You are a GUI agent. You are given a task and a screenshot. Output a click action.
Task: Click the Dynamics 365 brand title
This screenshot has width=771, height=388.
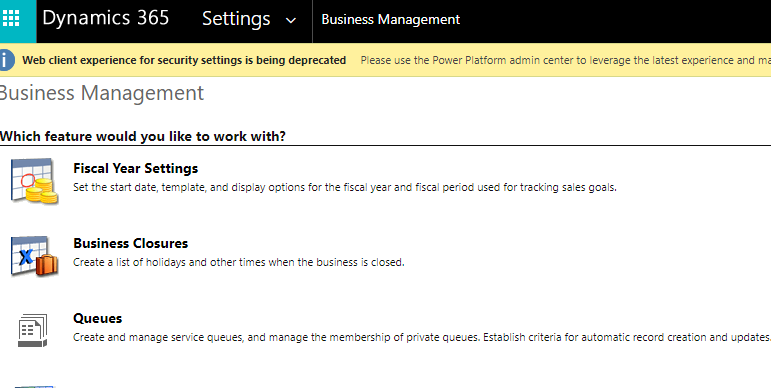[x=105, y=19]
